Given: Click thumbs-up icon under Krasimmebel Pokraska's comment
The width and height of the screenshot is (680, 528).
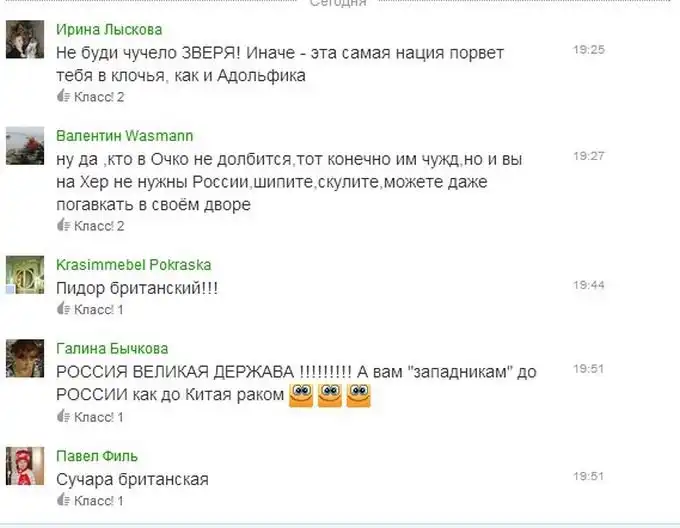Looking at the screenshot, I should pos(63,309).
